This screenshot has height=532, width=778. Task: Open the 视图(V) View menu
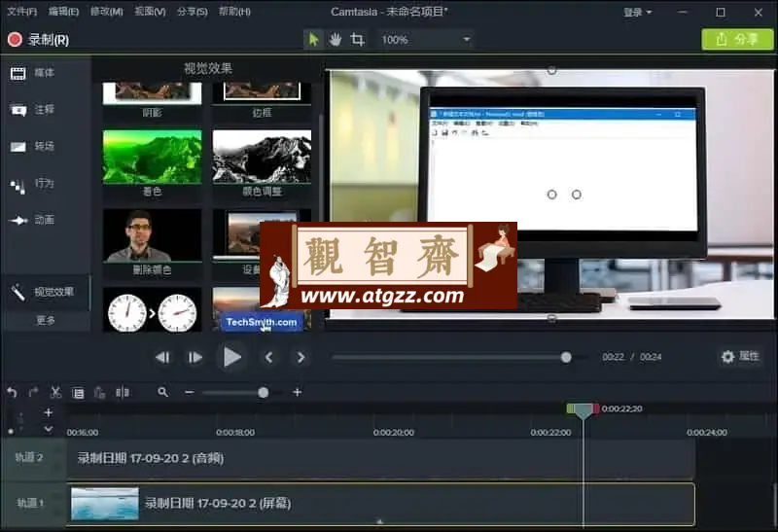point(150,12)
